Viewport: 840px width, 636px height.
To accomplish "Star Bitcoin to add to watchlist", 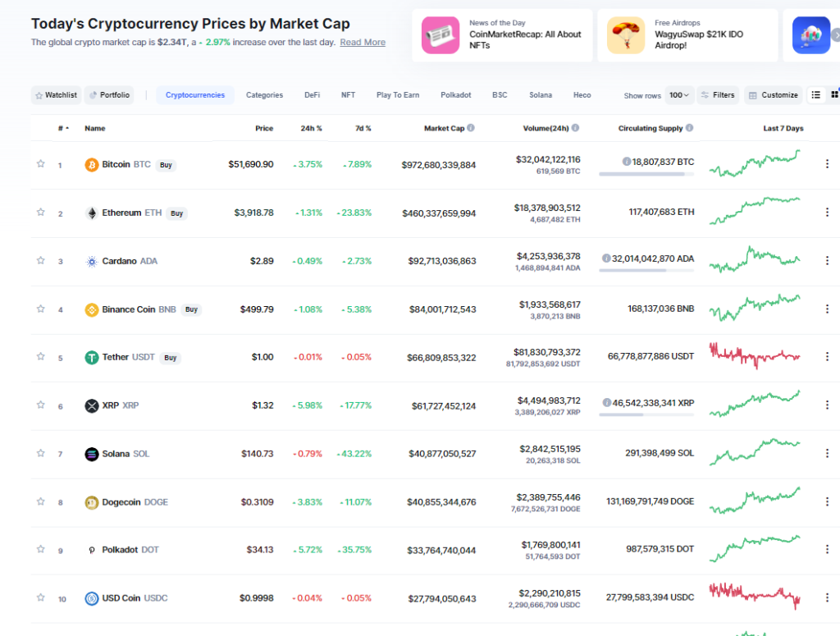I will point(40,164).
